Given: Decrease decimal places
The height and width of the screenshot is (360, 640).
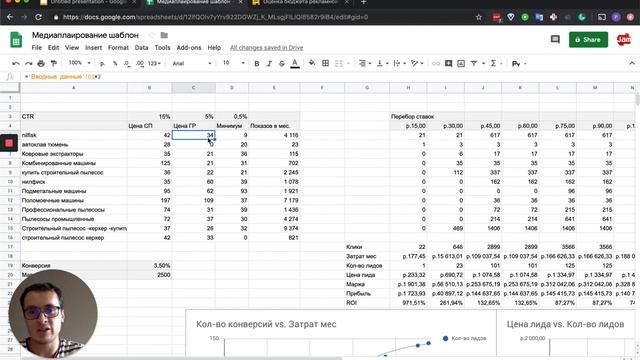Looking at the screenshot, I should (127, 64).
